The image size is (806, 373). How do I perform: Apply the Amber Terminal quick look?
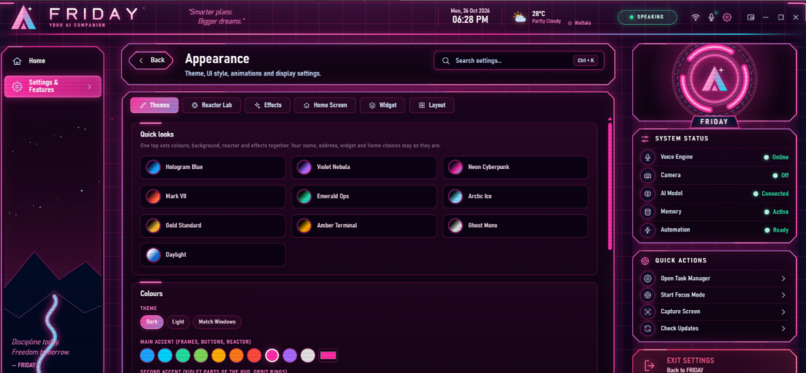(364, 226)
